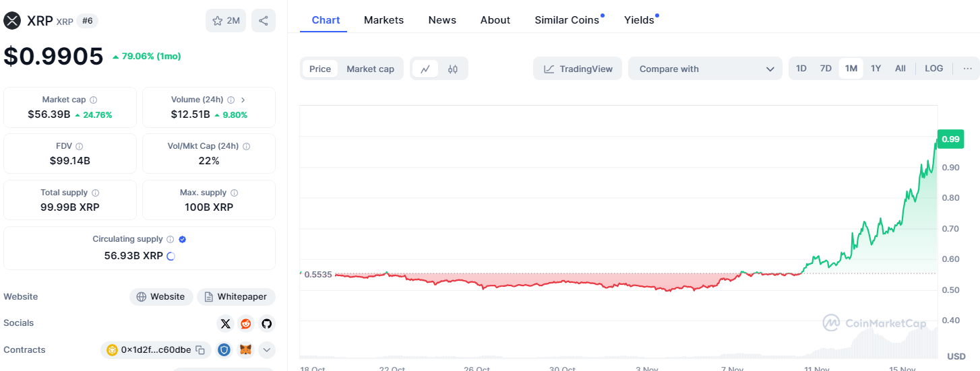Open the Chart tab
The width and height of the screenshot is (980, 371).
point(326,20)
